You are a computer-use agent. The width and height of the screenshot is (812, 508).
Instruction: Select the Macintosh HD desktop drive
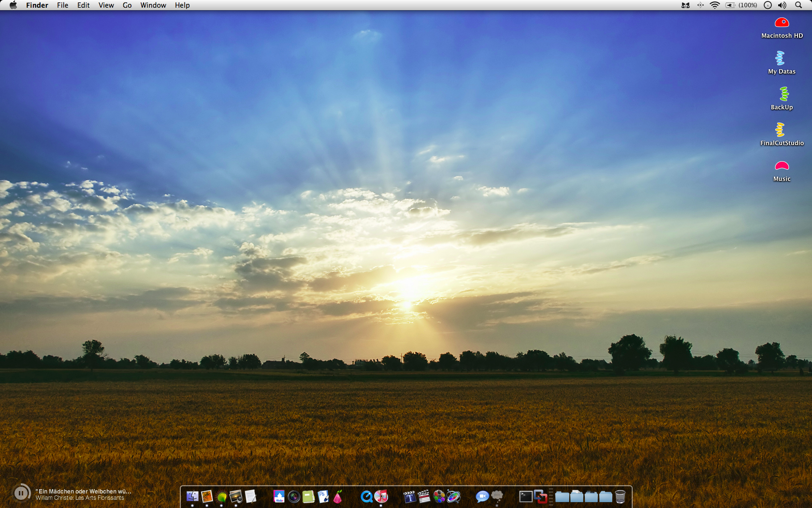tap(782, 28)
